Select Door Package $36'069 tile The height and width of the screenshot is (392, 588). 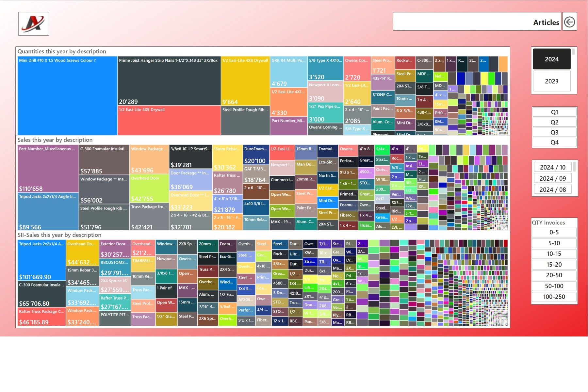pos(191,180)
